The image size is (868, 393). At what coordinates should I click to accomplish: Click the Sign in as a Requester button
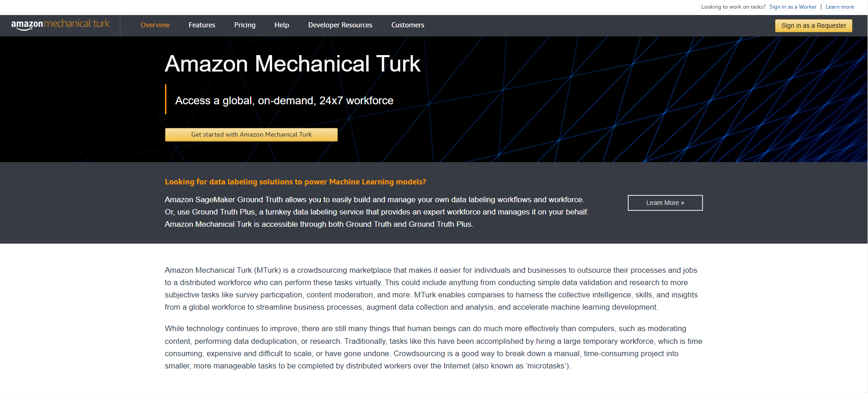click(814, 26)
